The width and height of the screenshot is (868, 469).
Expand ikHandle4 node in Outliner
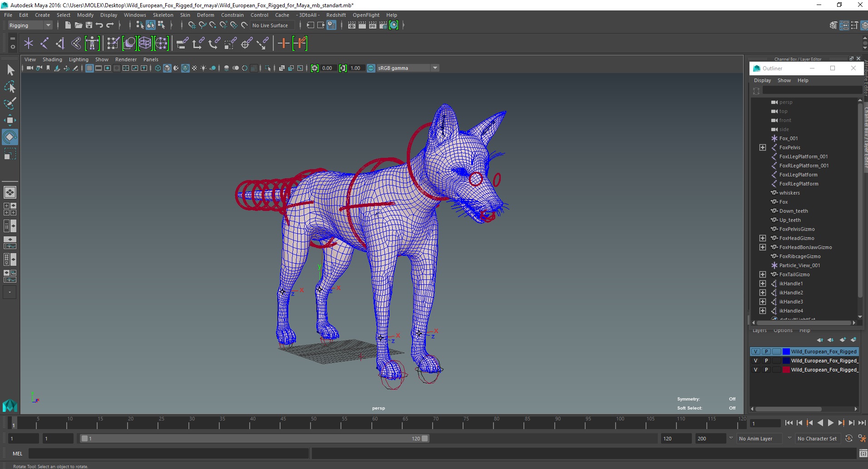coord(763,311)
